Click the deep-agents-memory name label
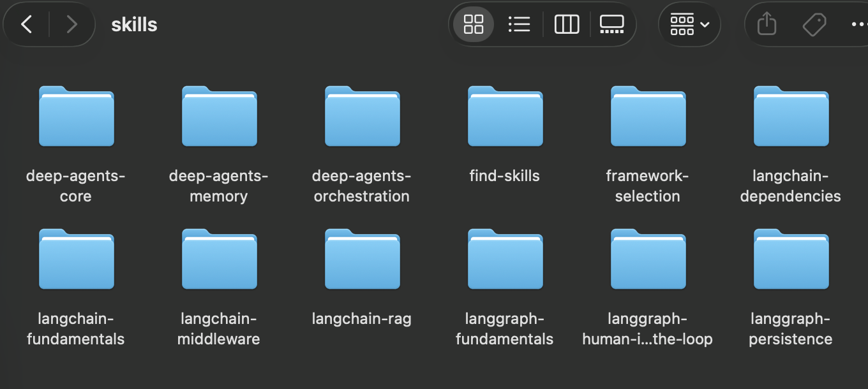This screenshot has width=868, height=389. point(219,186)
